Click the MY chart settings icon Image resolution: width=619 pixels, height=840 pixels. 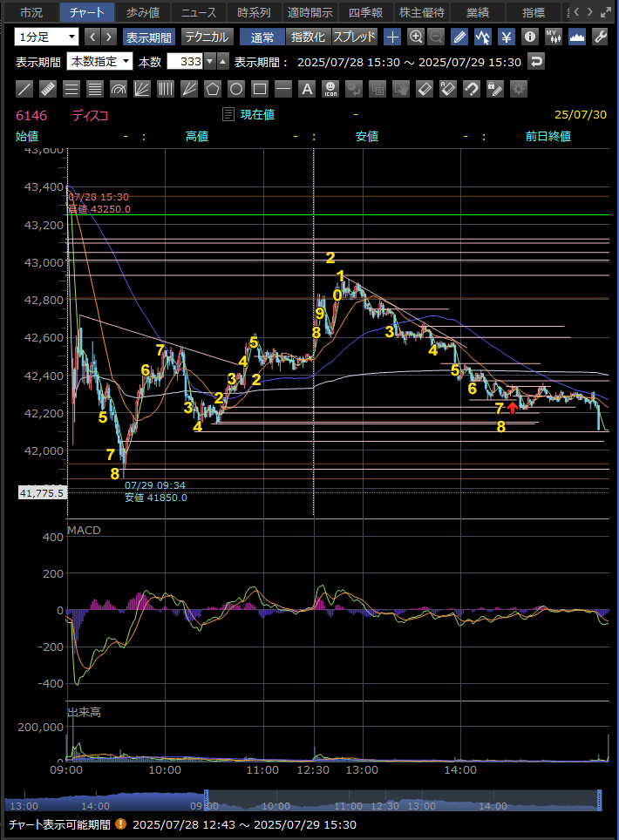click(554, 37)
